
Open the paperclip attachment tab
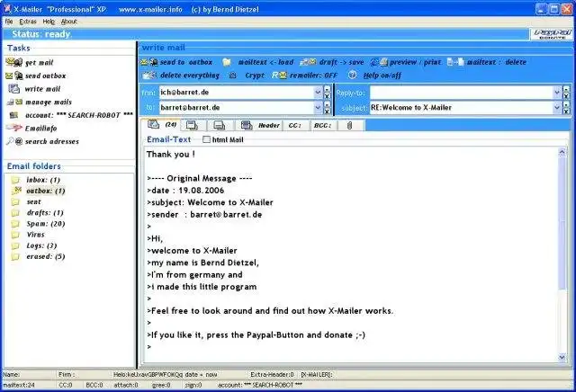pos(350,125)
